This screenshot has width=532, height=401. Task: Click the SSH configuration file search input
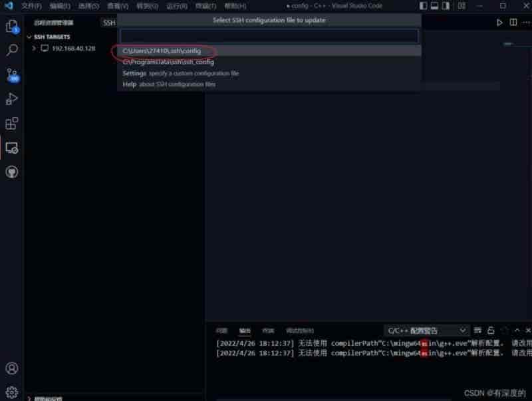pyautogui.click(x=269, y=36)
